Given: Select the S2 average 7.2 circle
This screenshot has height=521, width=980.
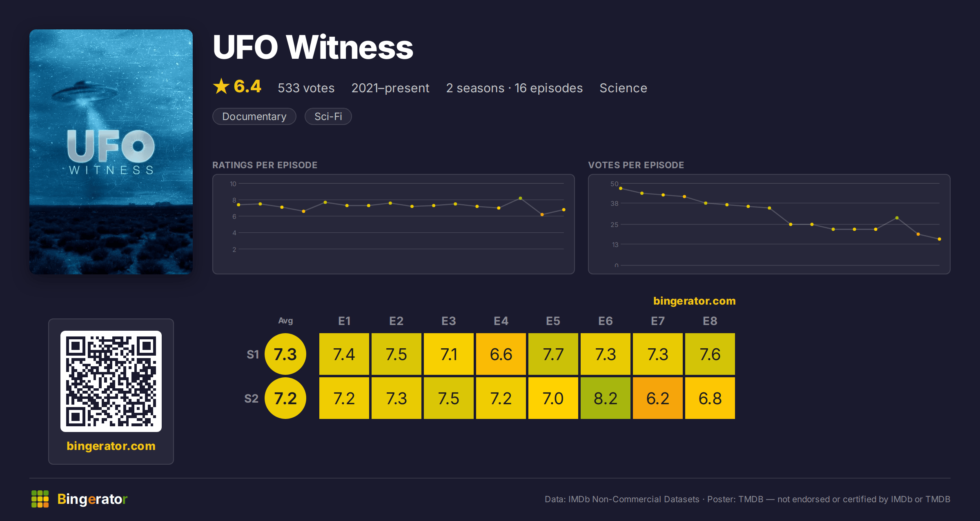Looking at the screenshot, I should pos(285,398).
